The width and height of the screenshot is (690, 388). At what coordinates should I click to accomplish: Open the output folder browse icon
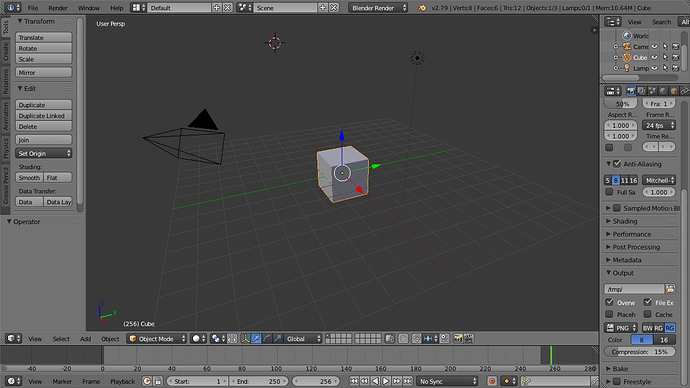pos(670,289)
